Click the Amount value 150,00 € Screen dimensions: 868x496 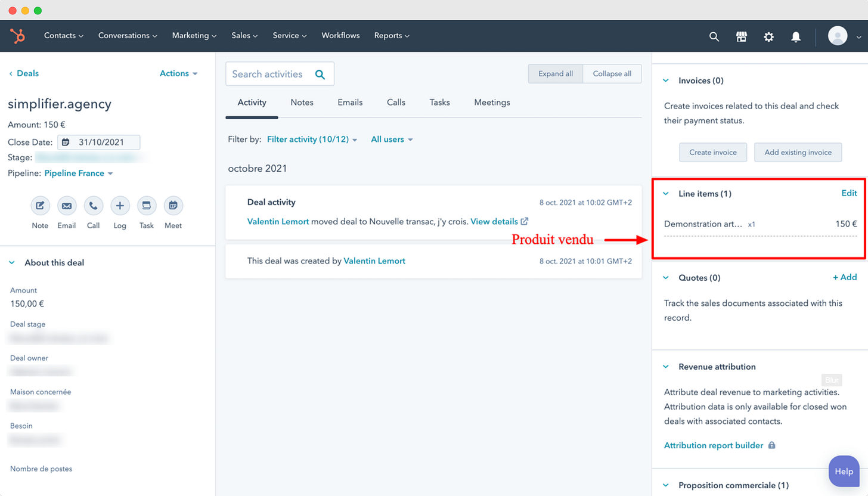pos(27,304)
